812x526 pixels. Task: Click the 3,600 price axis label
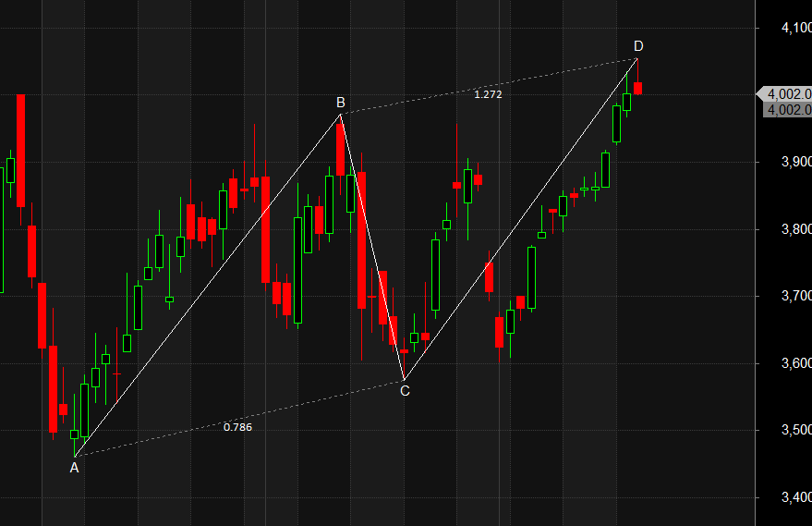tap(795, 363)
